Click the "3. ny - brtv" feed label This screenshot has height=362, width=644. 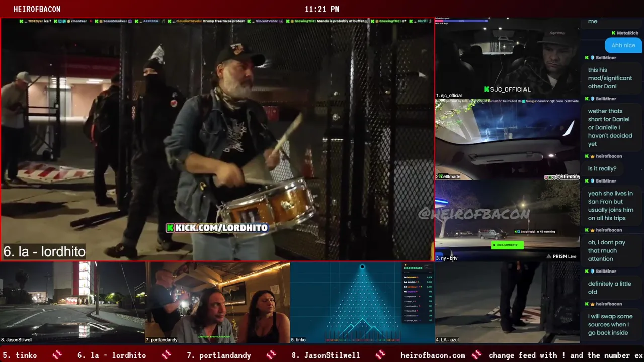coord(447,258)
